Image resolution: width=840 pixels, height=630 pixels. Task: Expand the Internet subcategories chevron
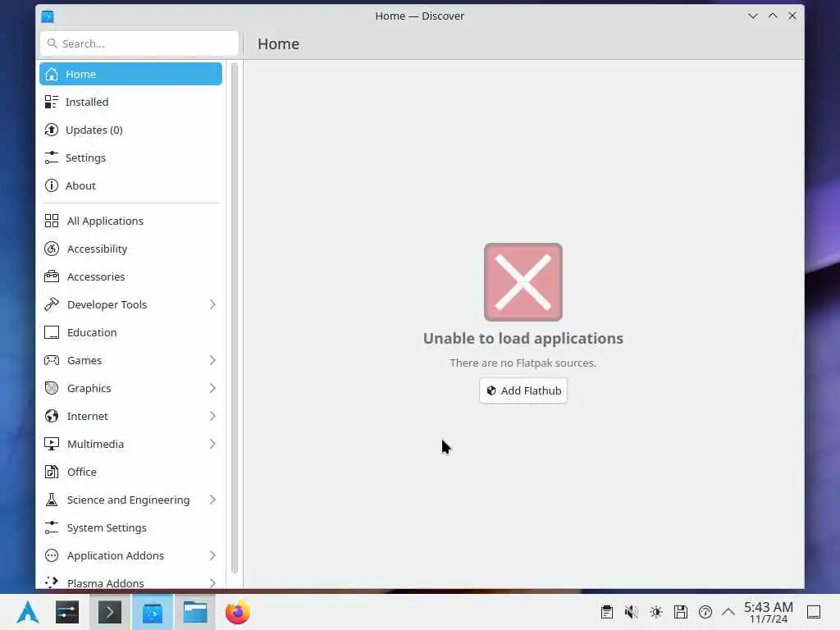pyautogui.click(x=212, y=416)
